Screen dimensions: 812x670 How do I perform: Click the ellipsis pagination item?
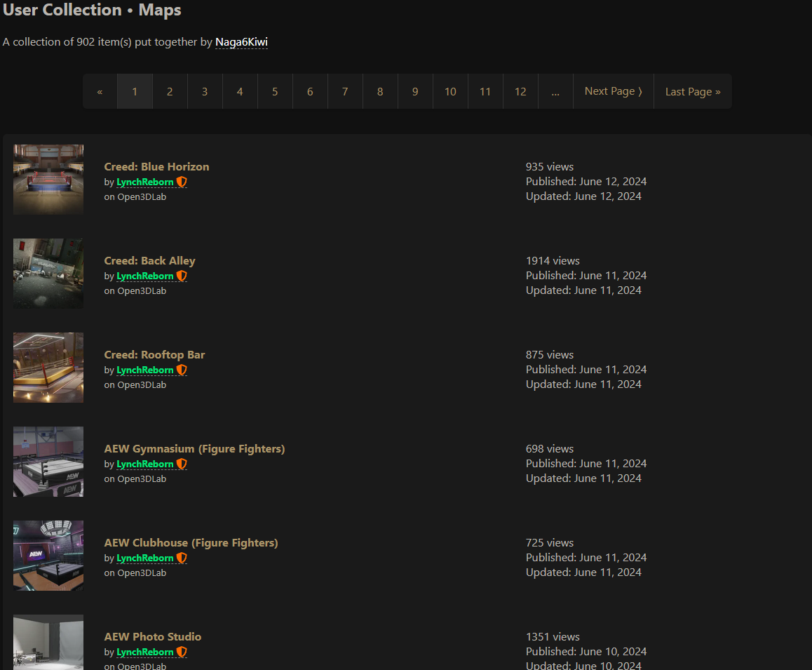555,92
